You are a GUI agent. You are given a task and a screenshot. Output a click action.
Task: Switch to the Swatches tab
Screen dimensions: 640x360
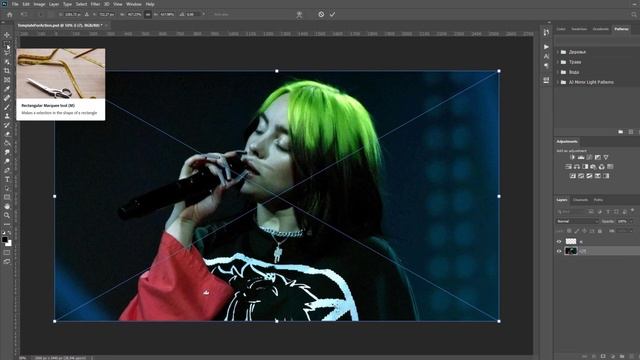(579, 29)
